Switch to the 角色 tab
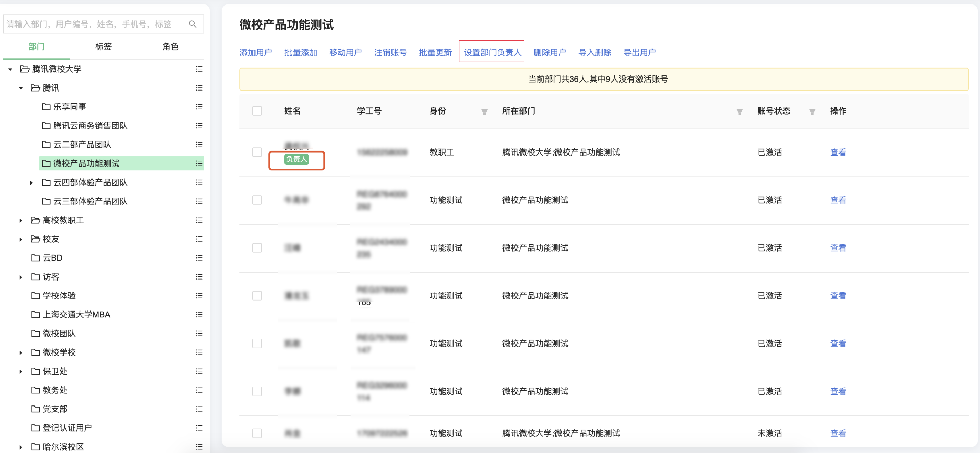Image resolution: width=980 pixels, height=453 pixels. pos(170,47)
